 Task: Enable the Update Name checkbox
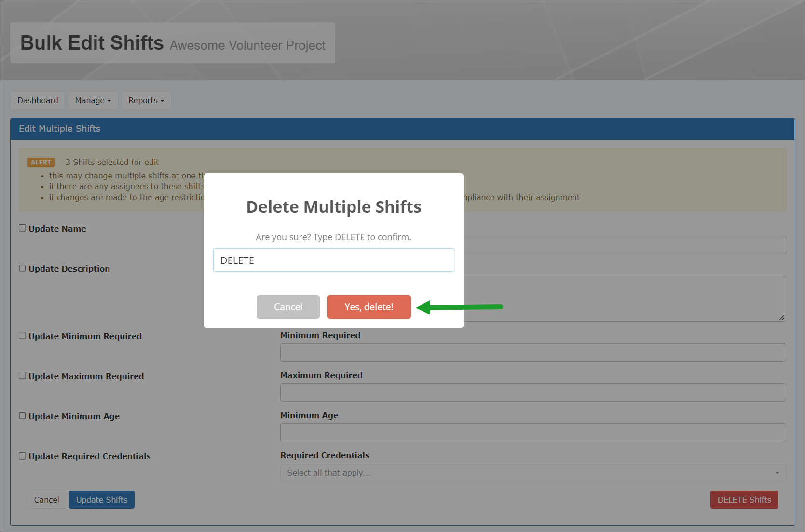click(x=22, y=228)
